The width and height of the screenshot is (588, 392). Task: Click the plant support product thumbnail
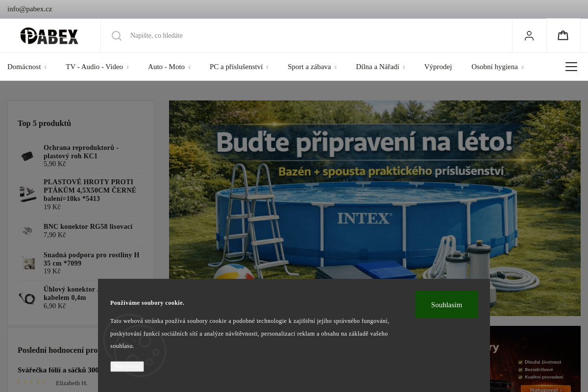pos(28,263)
